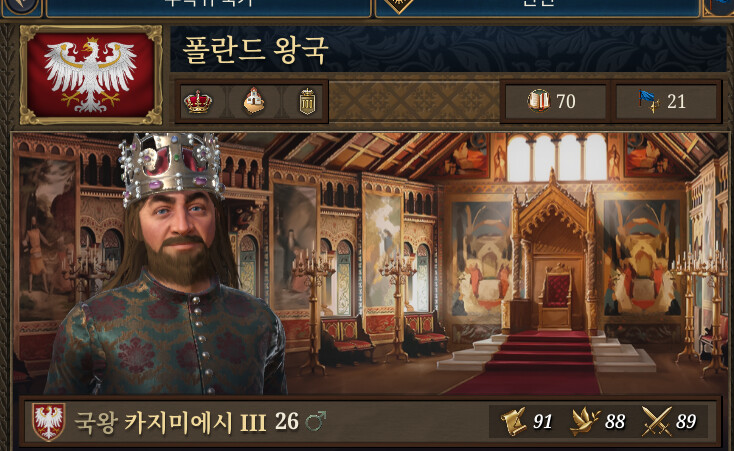This screenshot has height=451, width=734.
Task: Click the dove diplomatic skill 88
Action: [x=597, y=421]
